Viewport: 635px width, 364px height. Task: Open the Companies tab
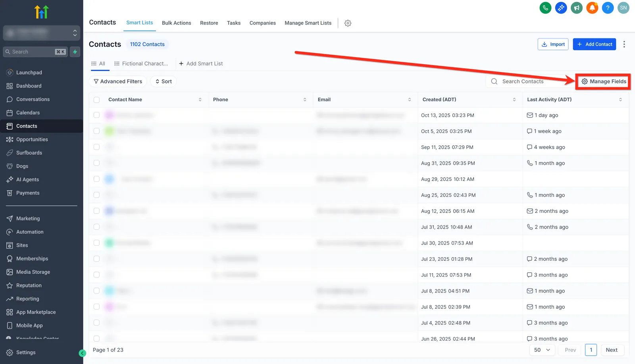263,23
